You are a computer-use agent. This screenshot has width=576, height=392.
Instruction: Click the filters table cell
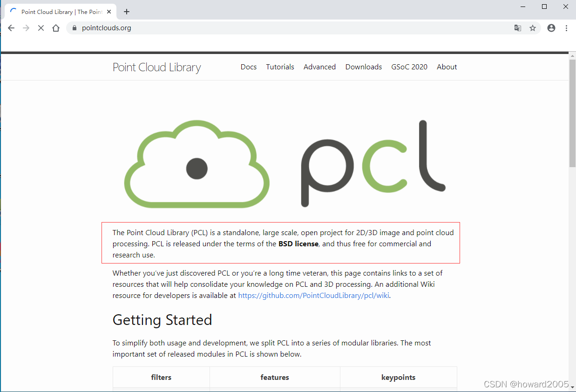(161, 377)
